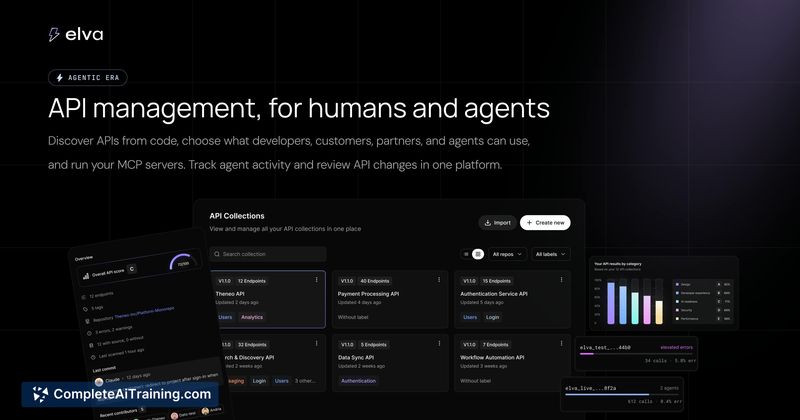Click the yellow Performance bar in chart
The image size is (800, 420).
(x=659, y=312)
